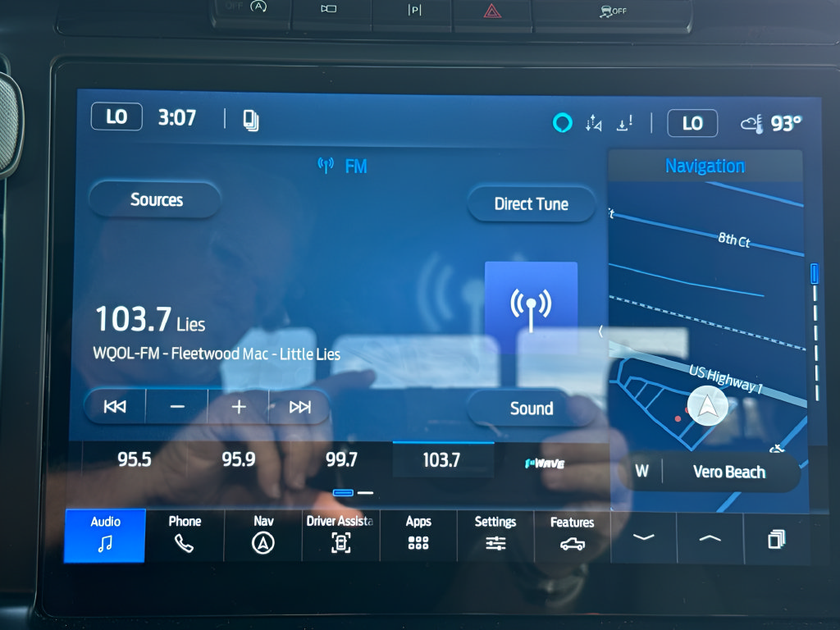
Task: Tap the first preset page indicator
Action: coord(343,493)
